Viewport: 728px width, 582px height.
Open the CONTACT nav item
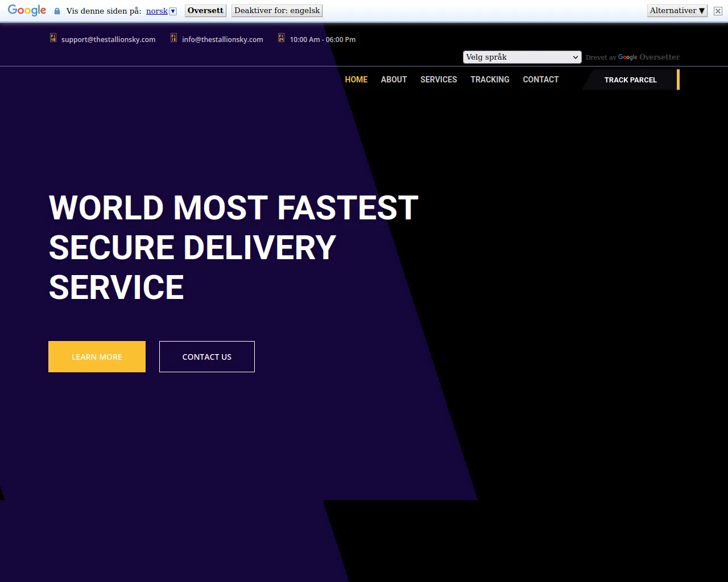pyautogui.click(x=540, y=80)
